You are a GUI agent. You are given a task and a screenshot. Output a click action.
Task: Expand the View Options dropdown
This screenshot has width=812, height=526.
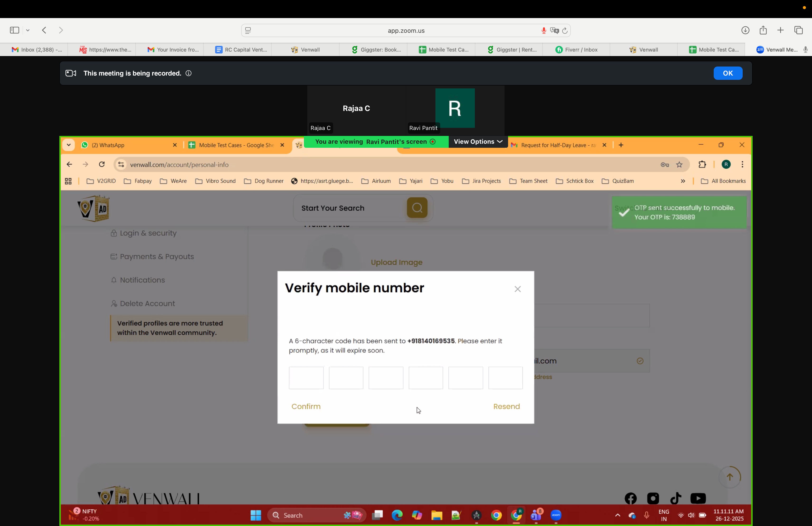tap(478, 142)
